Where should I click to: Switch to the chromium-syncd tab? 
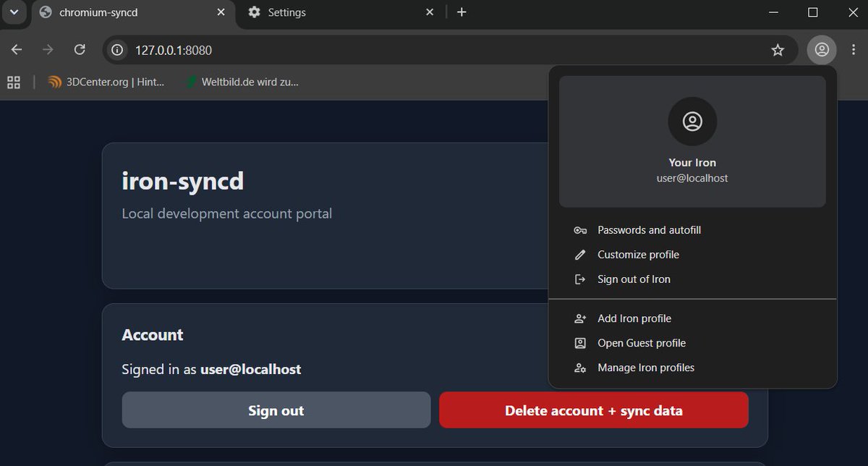tap(132, 12)
